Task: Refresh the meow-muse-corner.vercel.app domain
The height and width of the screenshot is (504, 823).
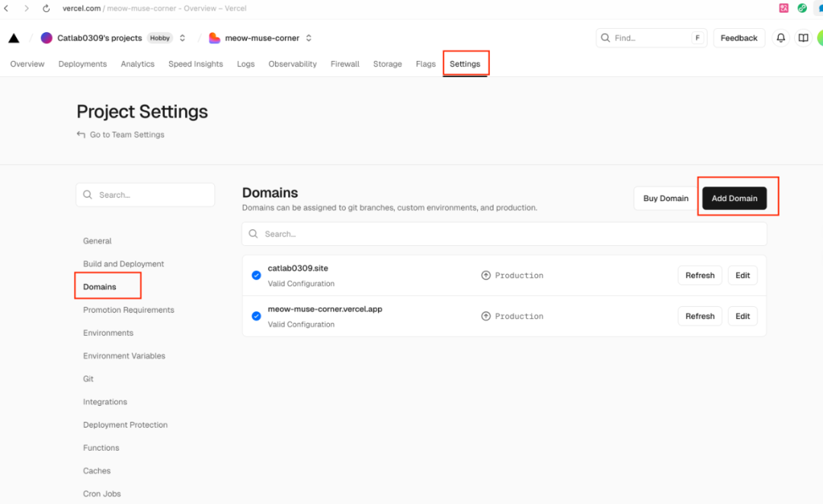Action: click(700, 316)
